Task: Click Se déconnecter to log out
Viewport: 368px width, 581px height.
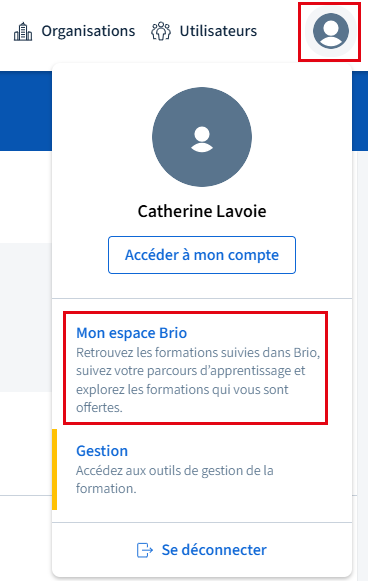Action: (202, 550)
